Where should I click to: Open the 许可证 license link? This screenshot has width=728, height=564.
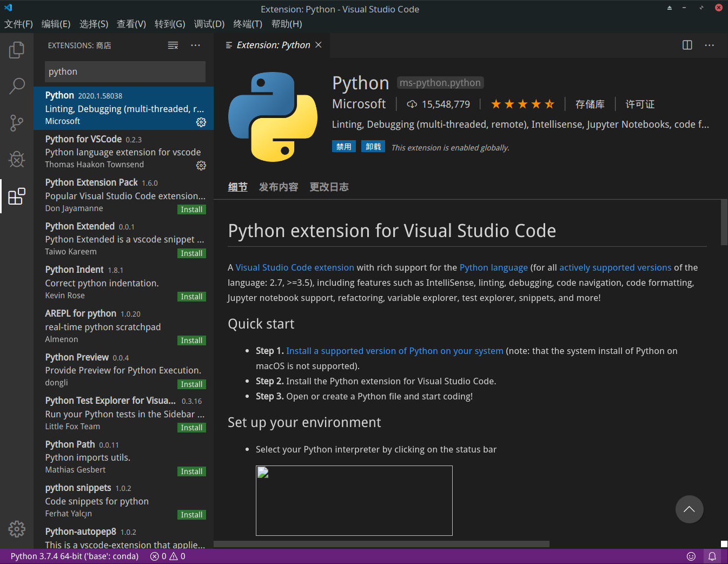point(640,104)
